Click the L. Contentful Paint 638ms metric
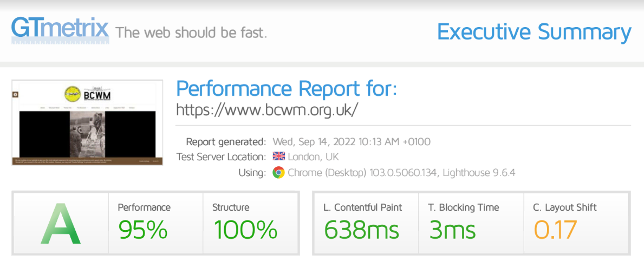The width and height of the screenshot is (644, 267). point(361,230)
